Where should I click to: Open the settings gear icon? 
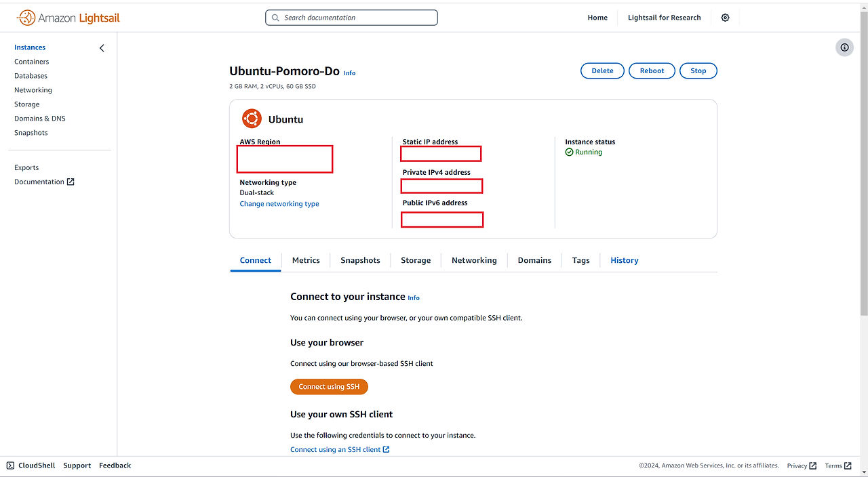(x=725, y=18)
